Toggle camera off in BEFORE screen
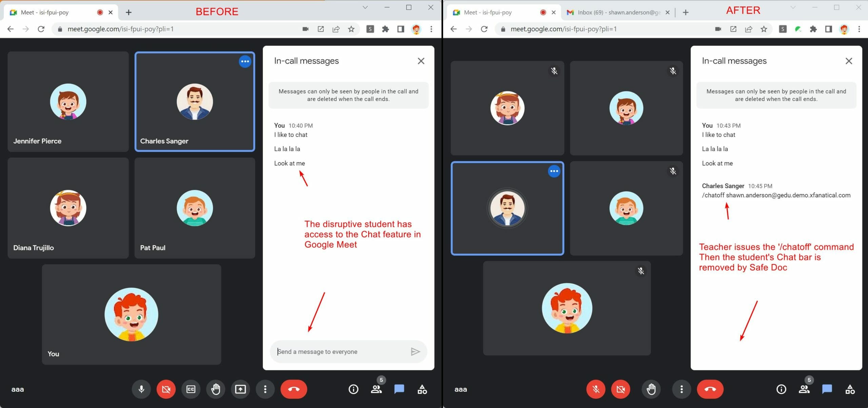868x408 pixels. click(x=166, y=389)
